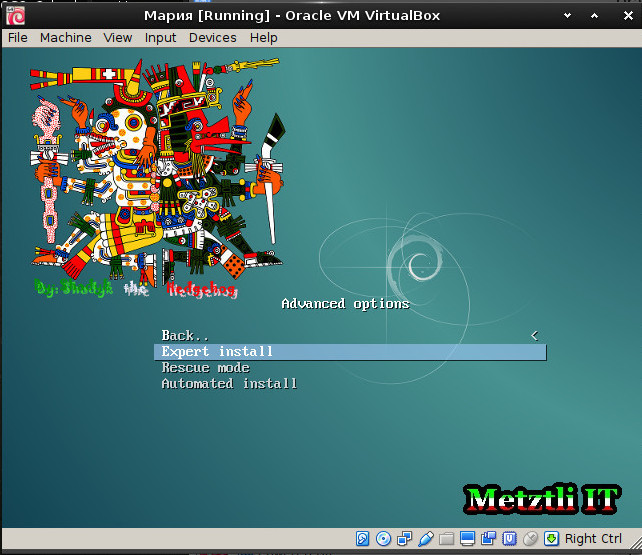Click the video capture status icon
Viewport: 642px width, 555px height.
488,539
